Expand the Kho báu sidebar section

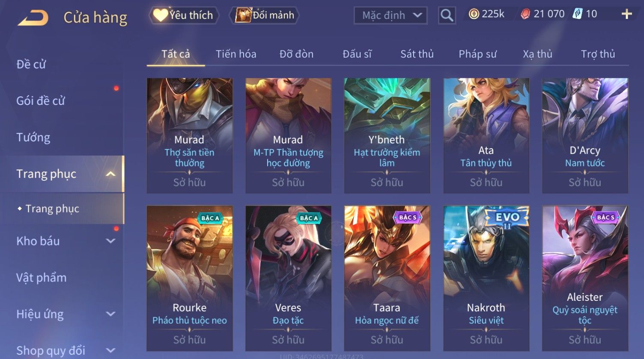(x=110, y=241)
